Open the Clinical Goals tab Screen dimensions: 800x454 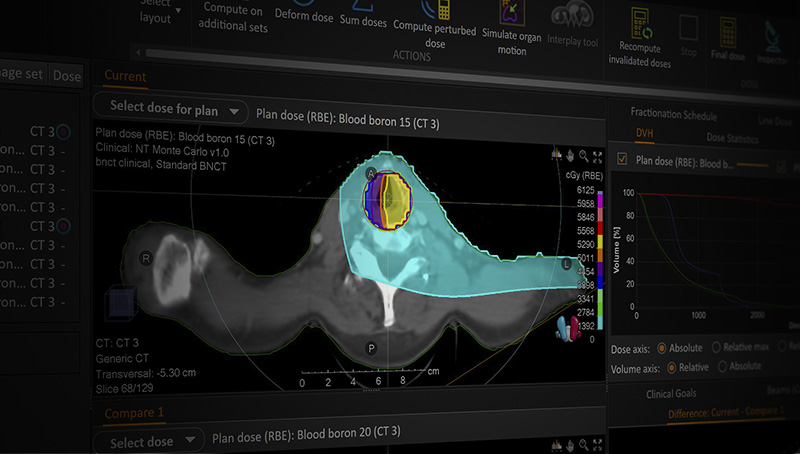tap(669, 393)
